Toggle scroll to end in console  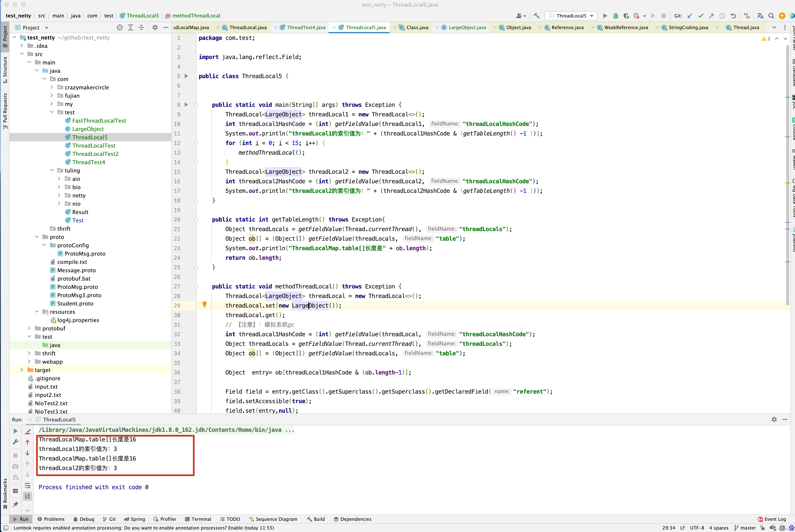pyautogui.click(x=27, y=496)
